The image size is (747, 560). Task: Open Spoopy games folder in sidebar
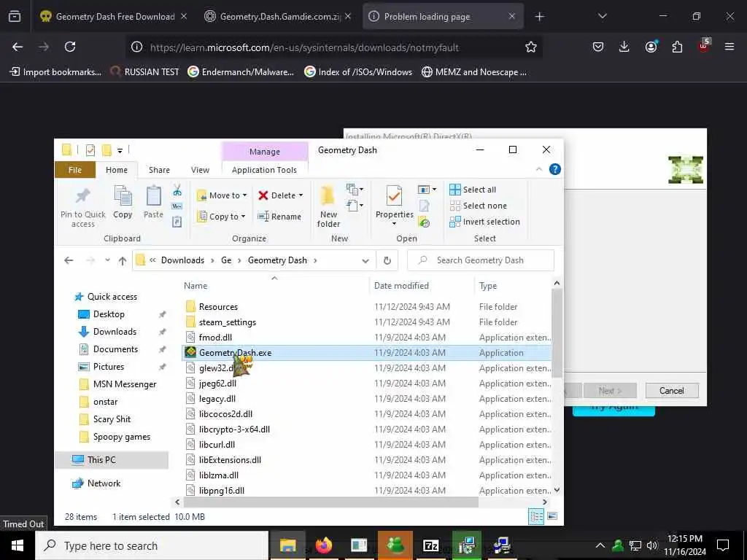click(115, 437)
